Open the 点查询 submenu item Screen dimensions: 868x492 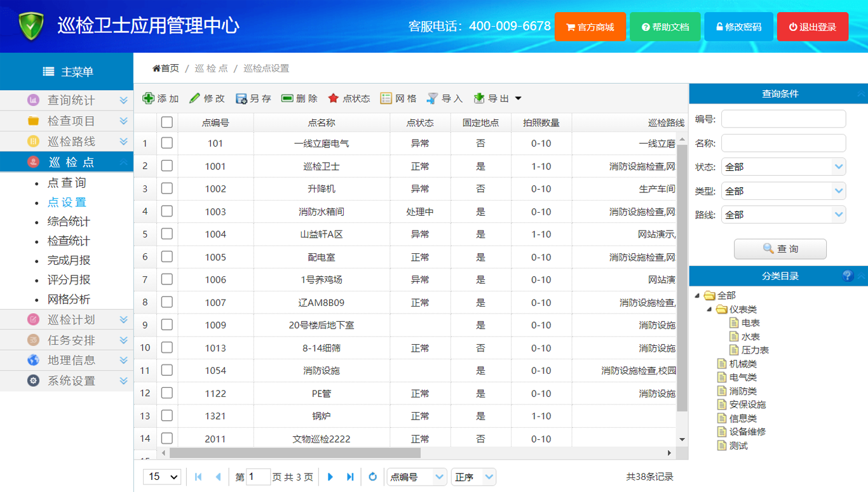[x=67, y=183]
